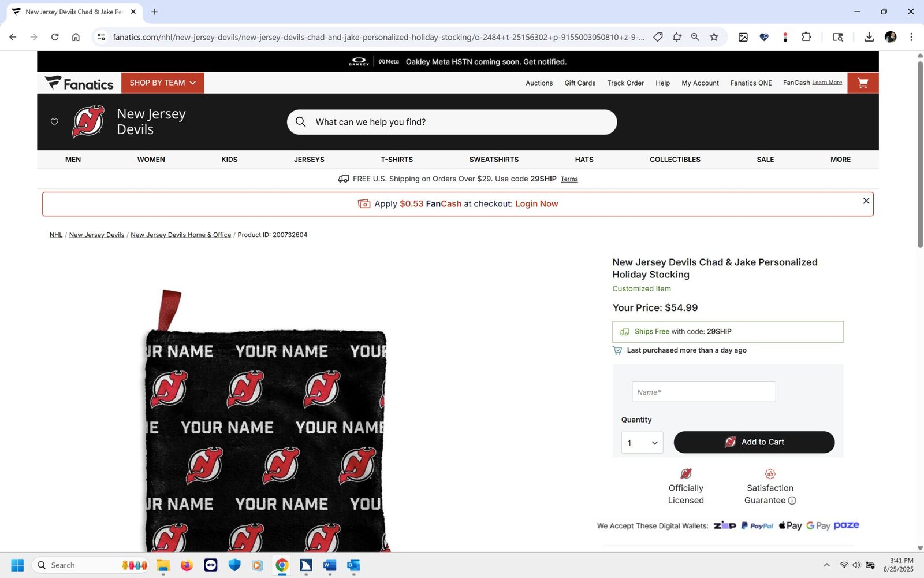Open the SWEATSHIRTS category menu

(x=494, y=160)
